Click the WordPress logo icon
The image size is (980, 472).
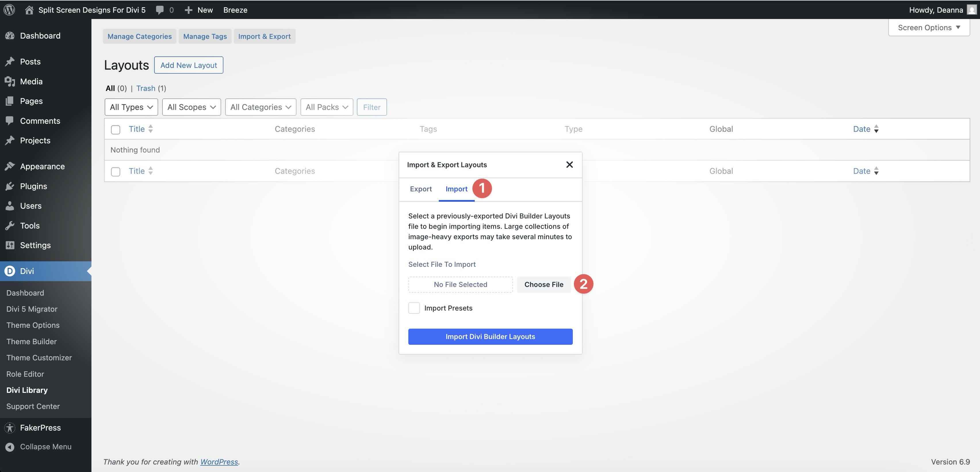[9, 9]
